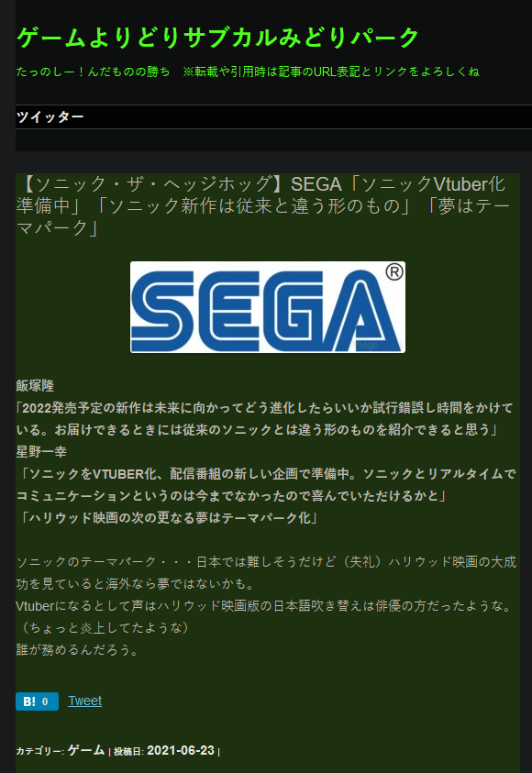Click the カテゴリー label in post footer
Image resolution: width=532 pixels, height=773 pixels.
40,751
